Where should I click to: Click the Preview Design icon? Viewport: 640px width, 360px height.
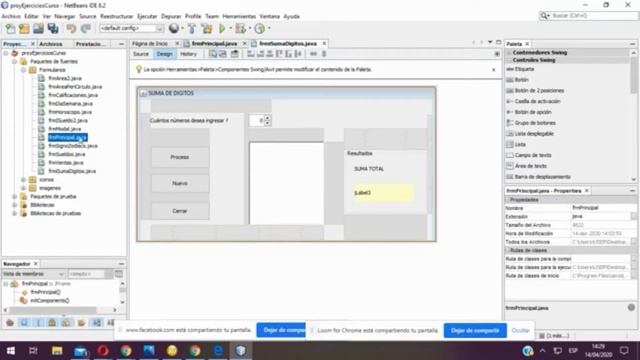[235, 54]
